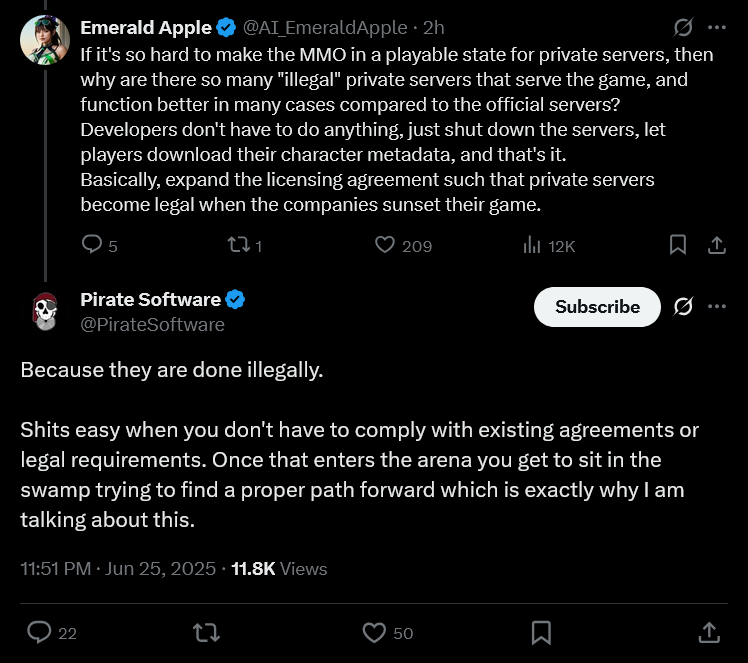The height and width of the screenshot is (663, 748).
Task: Open more options menu on Pirate Software post
Action: coord(717,306)
